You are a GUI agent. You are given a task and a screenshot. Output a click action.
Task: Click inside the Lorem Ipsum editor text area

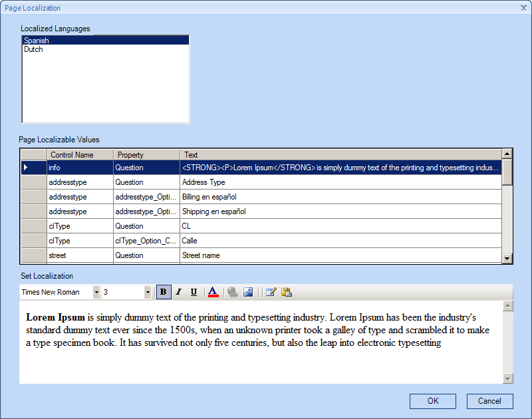[261, 342]
